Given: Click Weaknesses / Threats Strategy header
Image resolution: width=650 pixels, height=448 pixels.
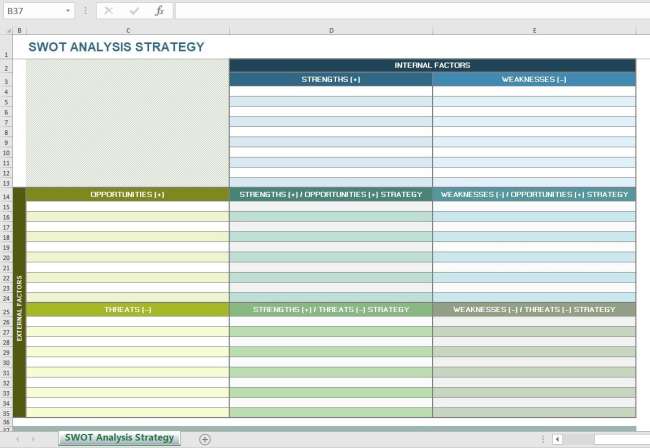Looking at the screenshot, I should tap(534, 310).
